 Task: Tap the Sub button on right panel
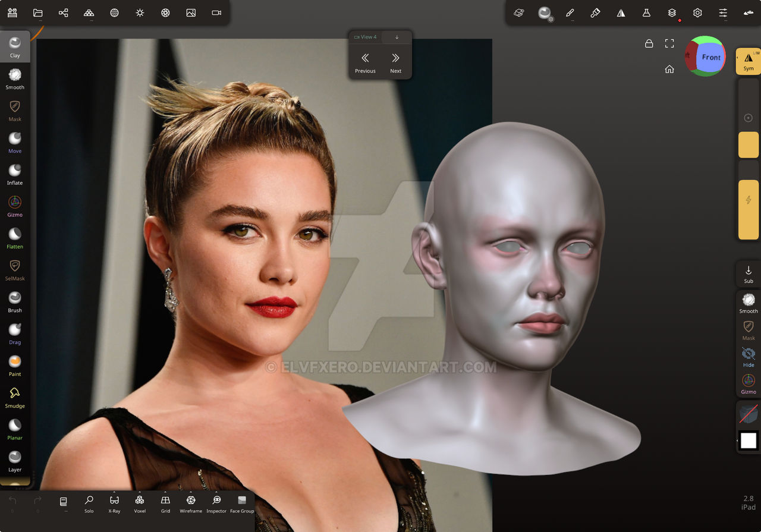748,274
